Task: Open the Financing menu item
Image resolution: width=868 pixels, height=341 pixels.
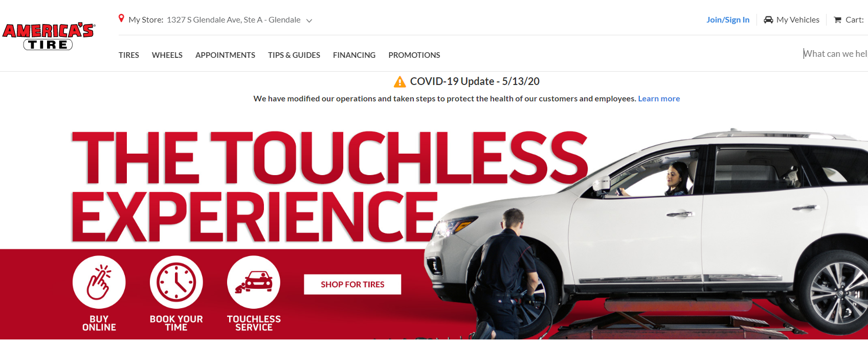Action: point(354,55)
